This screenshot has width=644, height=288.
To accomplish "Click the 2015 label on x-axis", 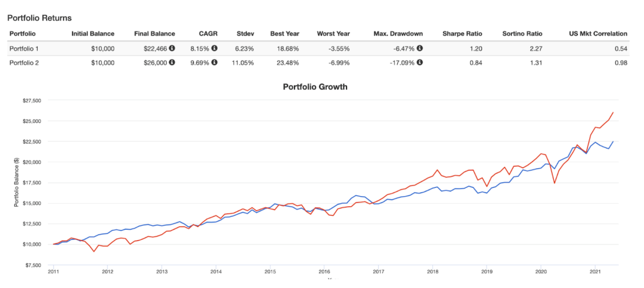I will (x=270, y=271).
